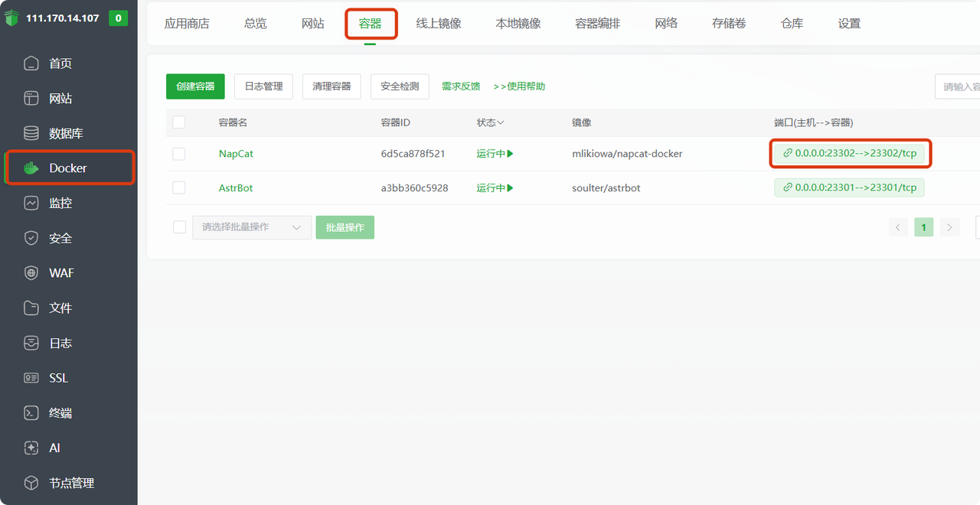Click the AI sparkle icon

pos(31,448)
